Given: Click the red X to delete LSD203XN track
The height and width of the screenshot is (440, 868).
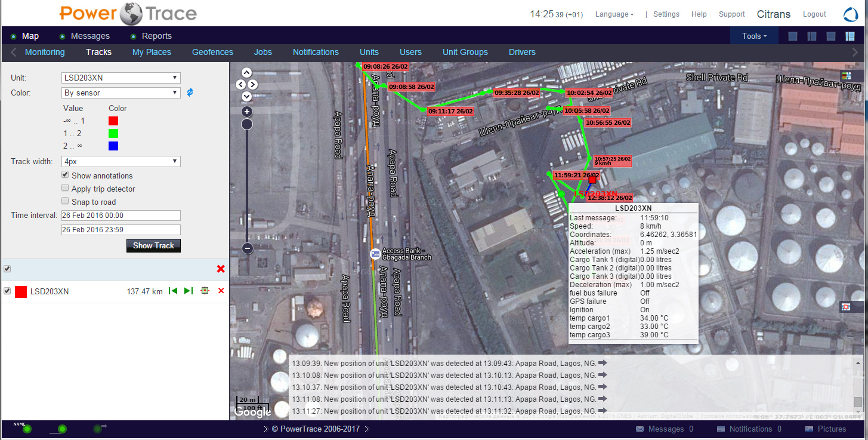Looking at the screenshot, I should click(x=221, y=291).
